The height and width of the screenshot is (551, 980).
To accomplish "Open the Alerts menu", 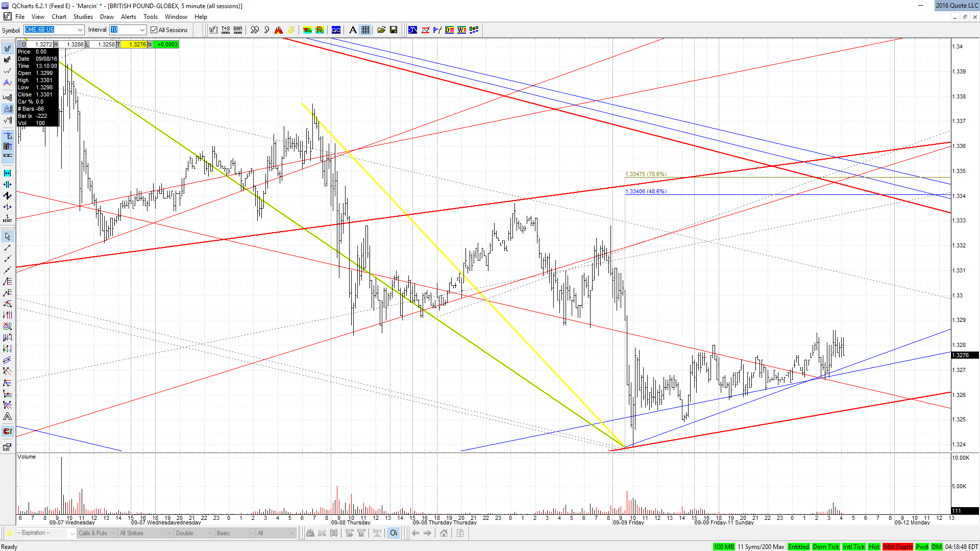I will pos(129,17).
